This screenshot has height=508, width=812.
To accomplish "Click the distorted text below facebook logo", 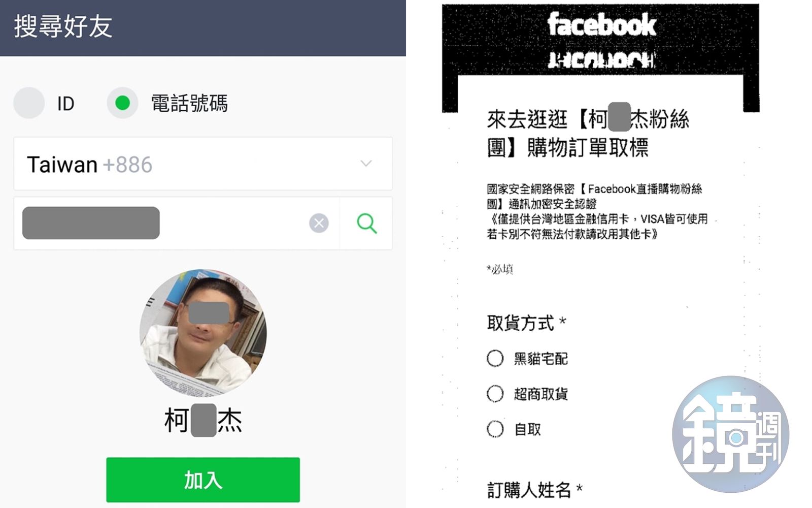I will (x=601, y=60).
